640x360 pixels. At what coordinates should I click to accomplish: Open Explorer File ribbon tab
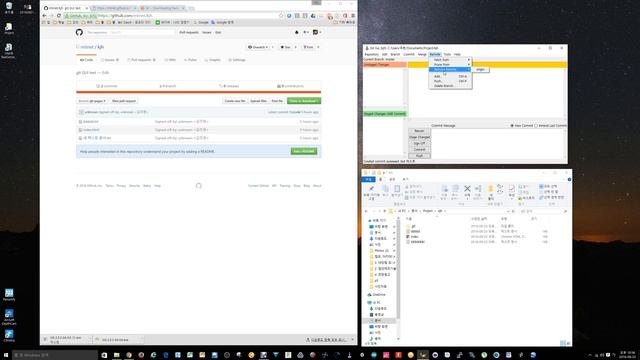click(x=369, y=179)
